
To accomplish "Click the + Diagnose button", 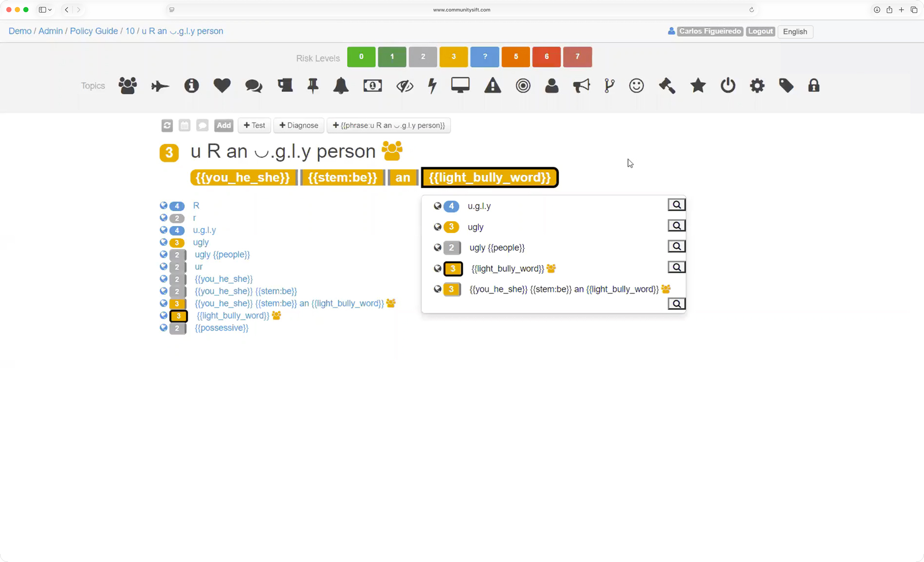I will (299, 125).
